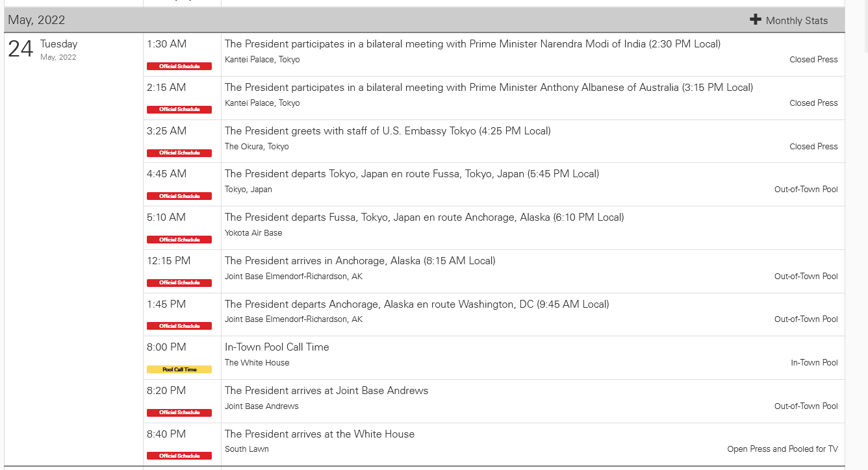Click Closed Press in the Albanese meeting row
Image resolution: width=868 pixels, height=470 pixels.
[813, 103]
